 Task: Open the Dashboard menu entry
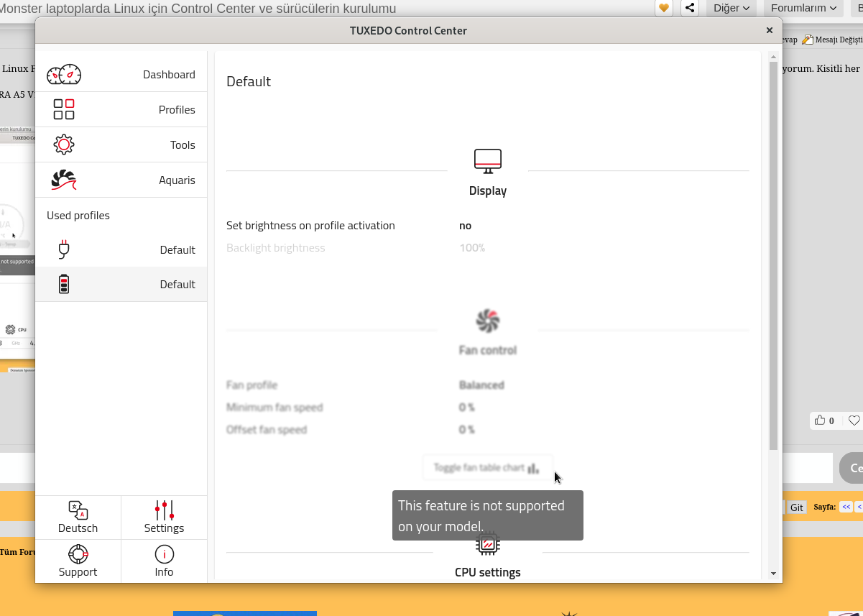coord(121,74)
